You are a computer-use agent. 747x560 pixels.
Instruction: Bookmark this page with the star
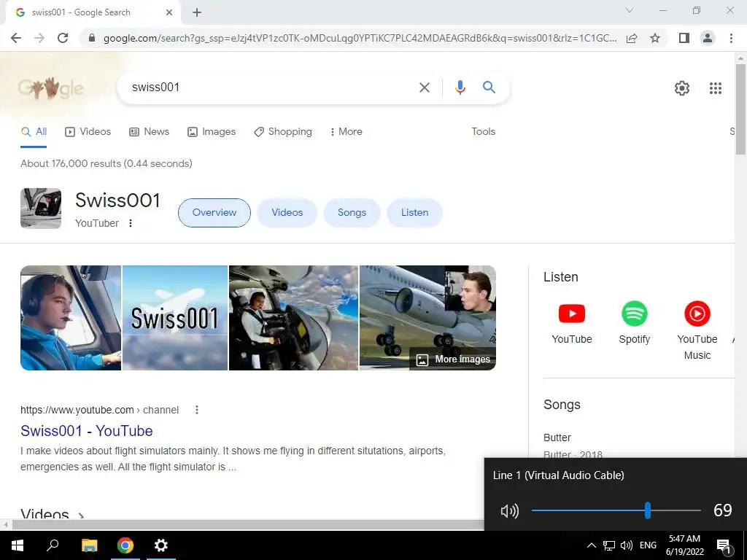(655, 38)
